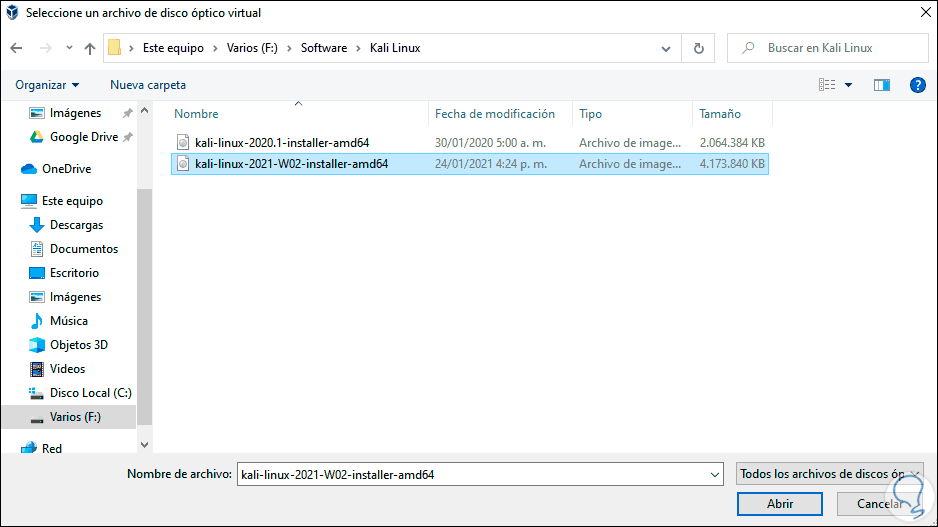Open Escritorio folder
The image size is (938, 527).
coord(74,273)
